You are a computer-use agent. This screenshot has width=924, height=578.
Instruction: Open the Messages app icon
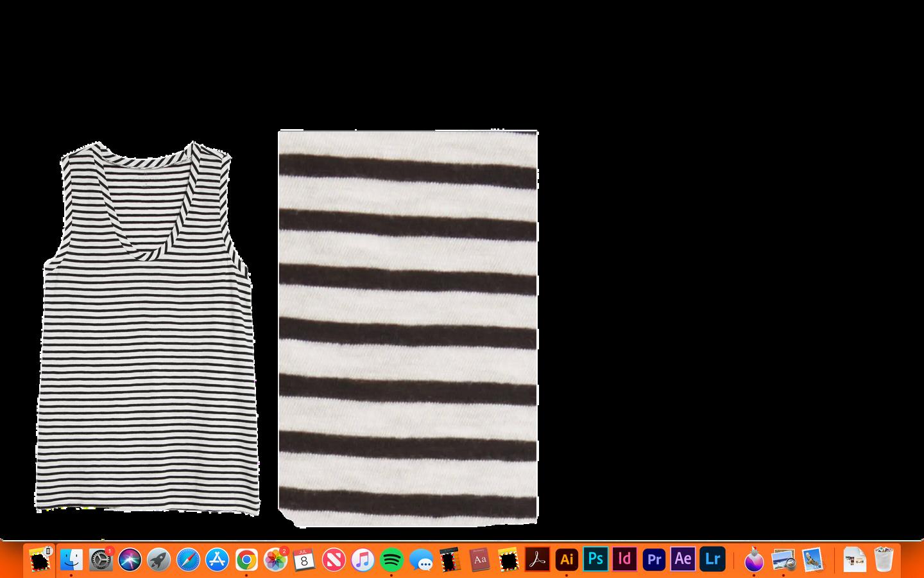click(421, 559)
